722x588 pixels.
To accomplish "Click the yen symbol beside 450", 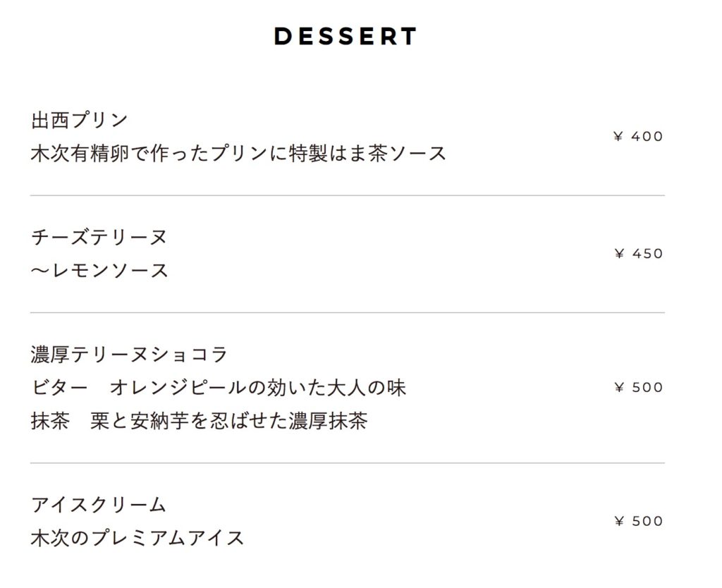I will pos(620,254).
